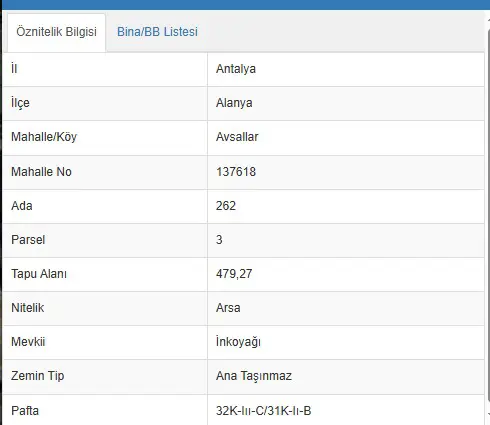This screenshot has height=425, width=490.
Task: Select the Pafta value 32K-Iıı-C/31K-Iı-B
Action: 263,411
